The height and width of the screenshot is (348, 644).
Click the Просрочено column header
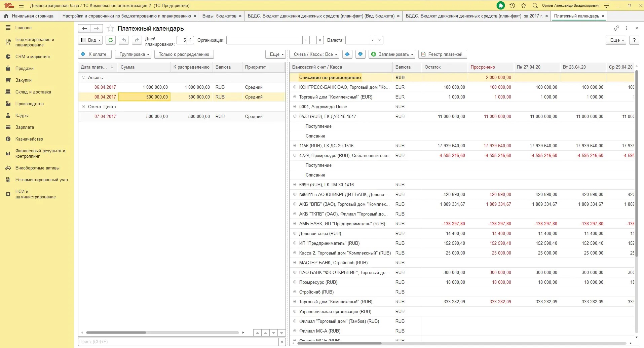(491, 67)
